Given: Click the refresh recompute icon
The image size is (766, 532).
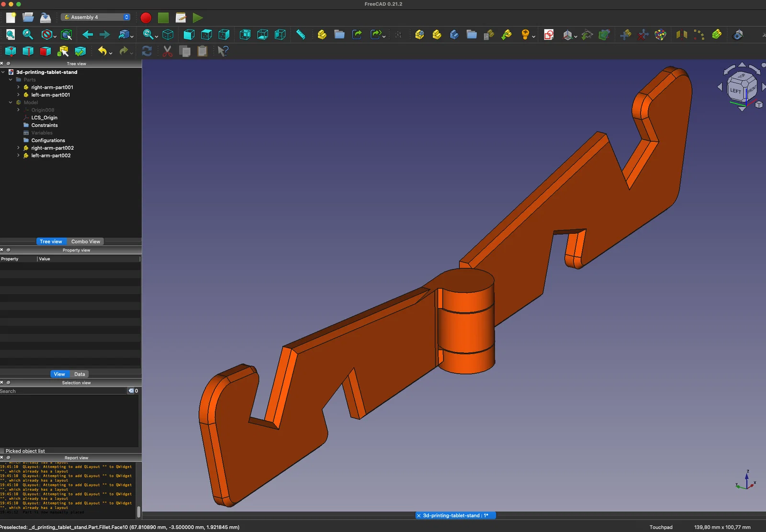Looking at the screenshot, I should click(x=147, y=51).
